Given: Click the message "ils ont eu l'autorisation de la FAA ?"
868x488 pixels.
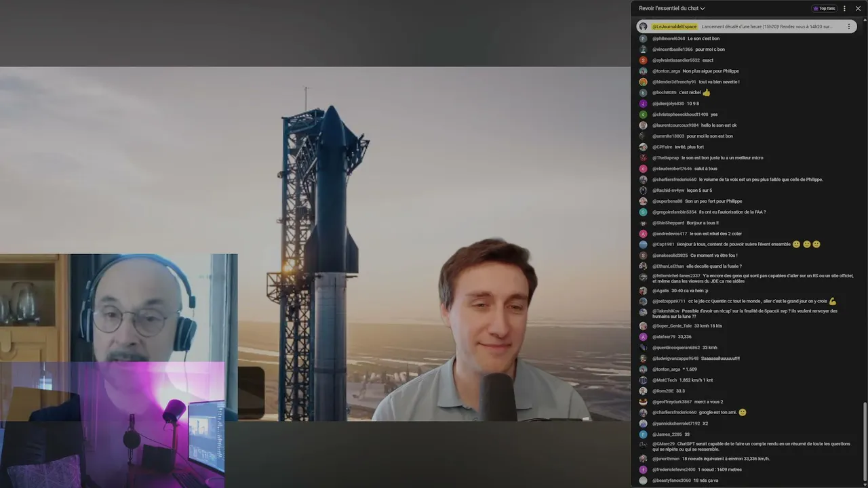Looking at the screenshot, I should (x=732, y=212).
